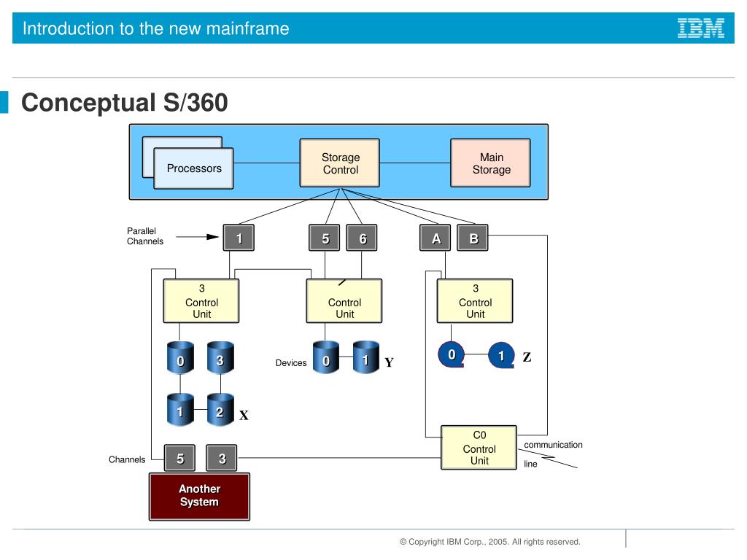The image size is (747, 560).
Task: Select channel B block
Action: [x=473, y=238]
